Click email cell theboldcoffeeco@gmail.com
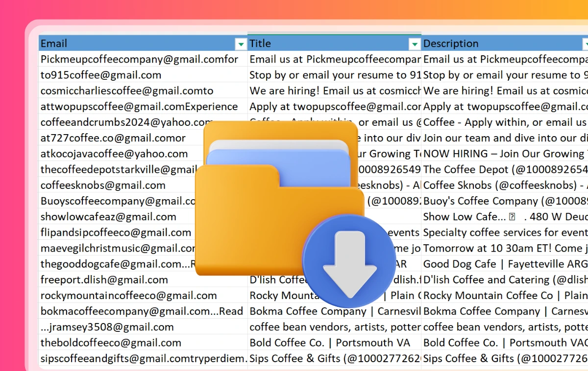This screenshot has height=371, width=588. [x=143, y=342]
